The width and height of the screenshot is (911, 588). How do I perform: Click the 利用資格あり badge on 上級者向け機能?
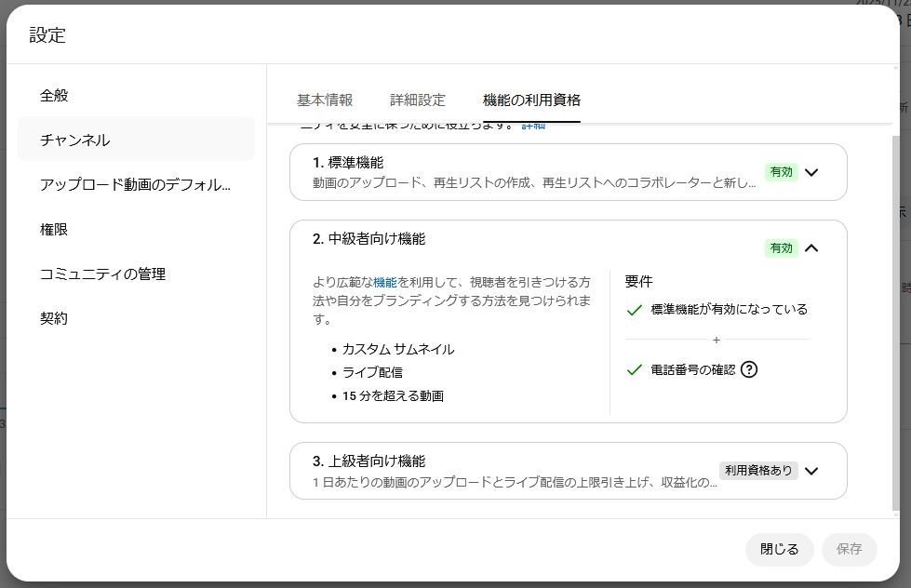click(758, 471)
